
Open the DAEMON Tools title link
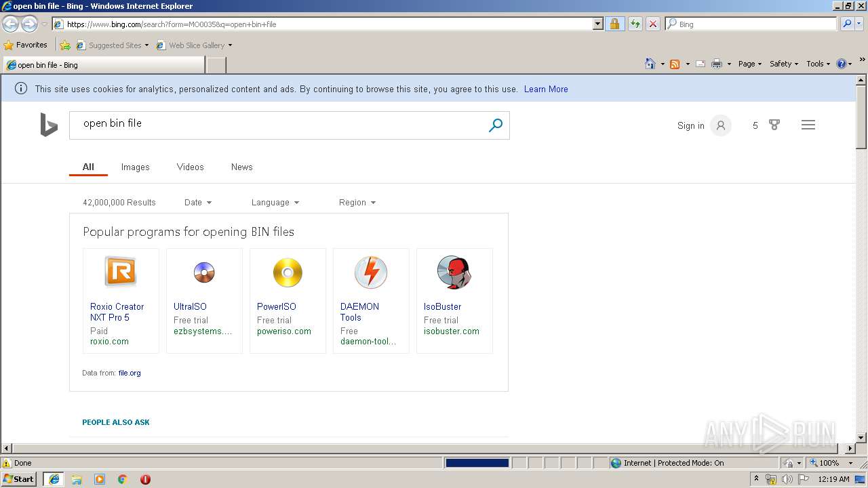tap(359, 312)
